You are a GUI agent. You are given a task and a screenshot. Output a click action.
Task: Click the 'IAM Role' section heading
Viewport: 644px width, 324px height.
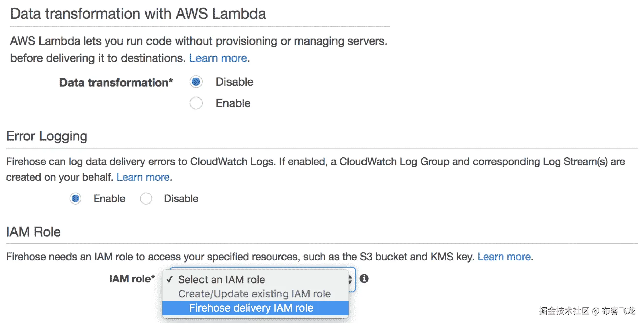tap(33, 232)
